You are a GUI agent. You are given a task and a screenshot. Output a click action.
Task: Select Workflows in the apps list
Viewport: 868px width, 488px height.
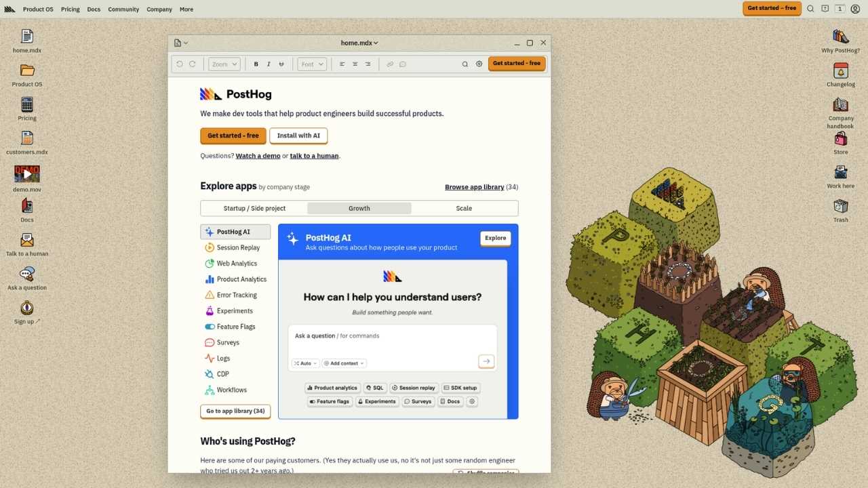point(235,390)
